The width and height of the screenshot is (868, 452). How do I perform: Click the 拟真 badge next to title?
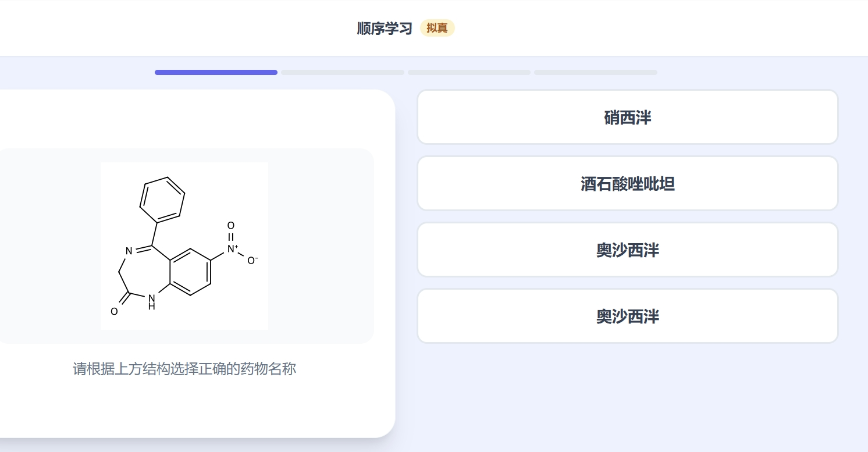tap(437, 28)
